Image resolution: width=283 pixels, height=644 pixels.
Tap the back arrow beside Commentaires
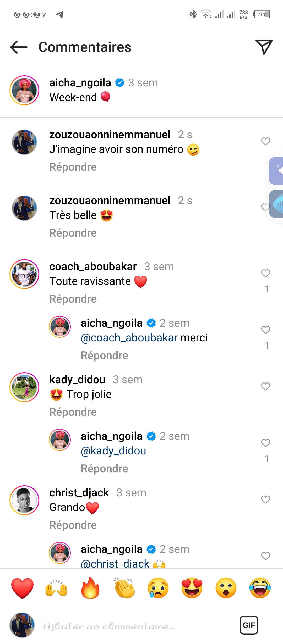coord(19,47)
